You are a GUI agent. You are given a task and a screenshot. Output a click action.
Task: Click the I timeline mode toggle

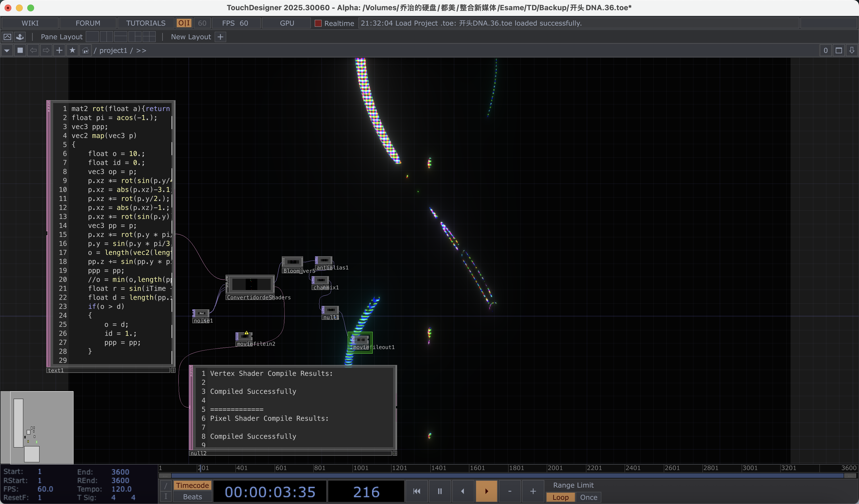click(166, 497)
